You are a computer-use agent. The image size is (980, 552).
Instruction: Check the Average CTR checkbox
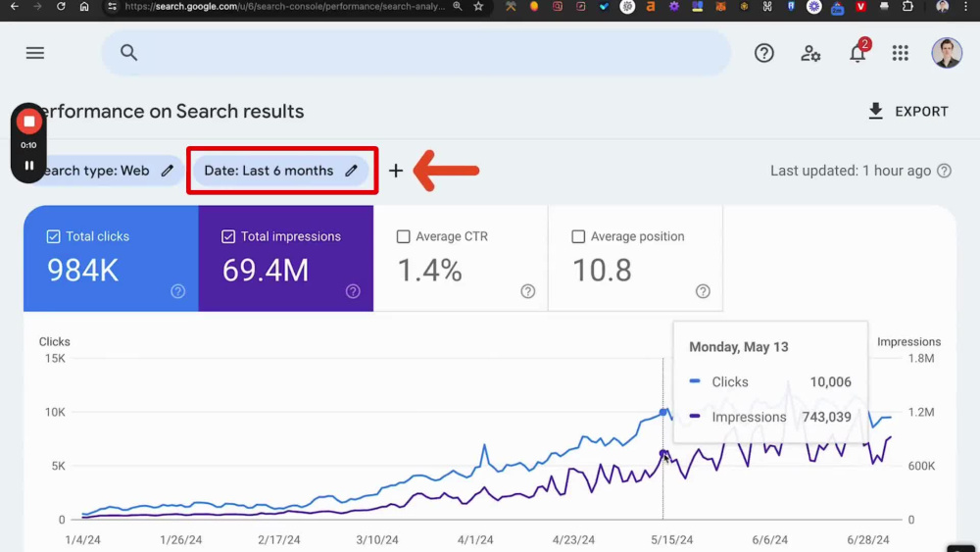click(x=403, y=236)
